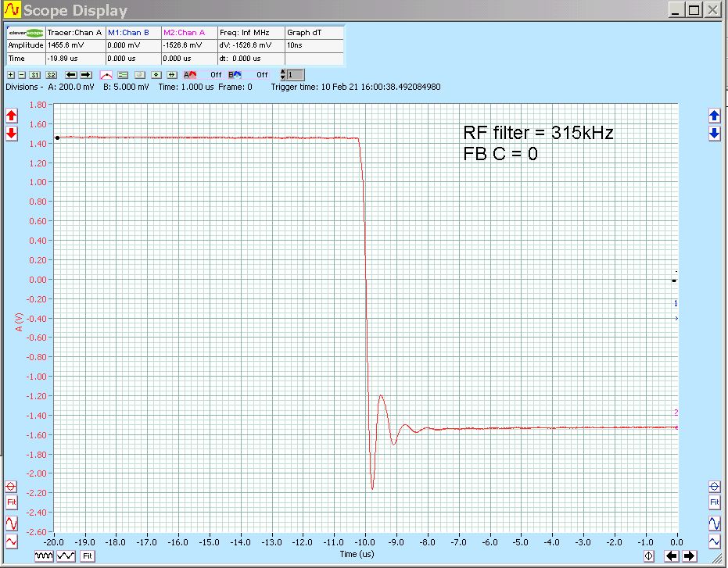Click the blue large sine wave icon

(715, 523)
